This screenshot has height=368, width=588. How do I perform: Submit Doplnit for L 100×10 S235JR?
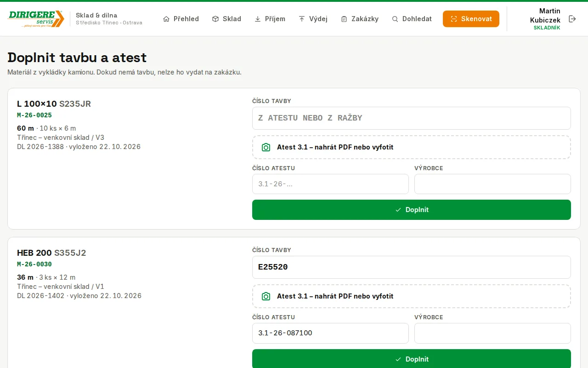[x=412, y=210]
